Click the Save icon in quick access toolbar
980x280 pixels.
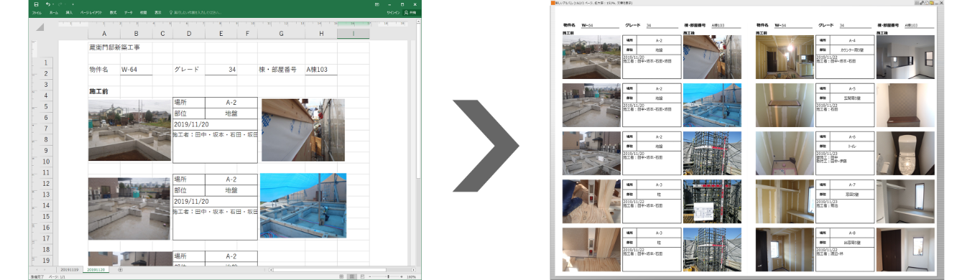(36, 4)
